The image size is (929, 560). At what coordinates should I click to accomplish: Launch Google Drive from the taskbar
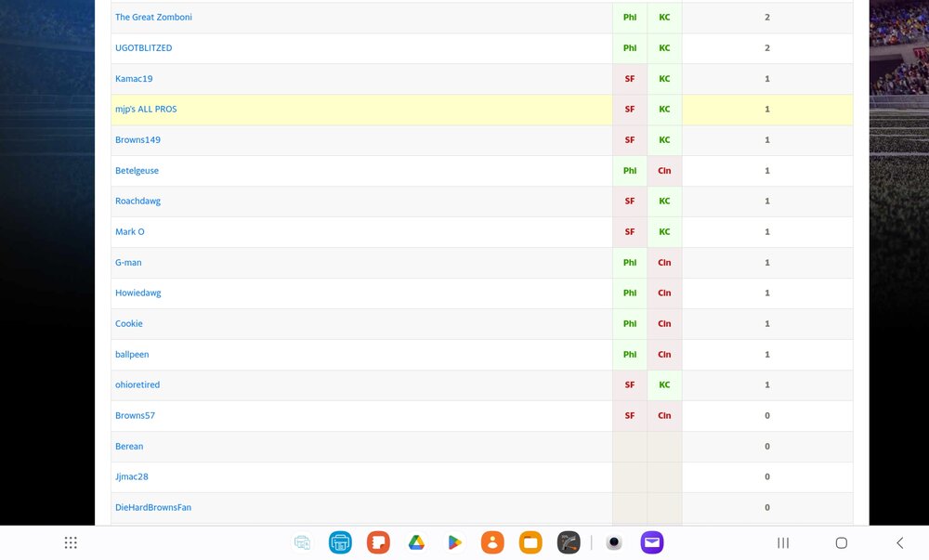tap(416, 543)
